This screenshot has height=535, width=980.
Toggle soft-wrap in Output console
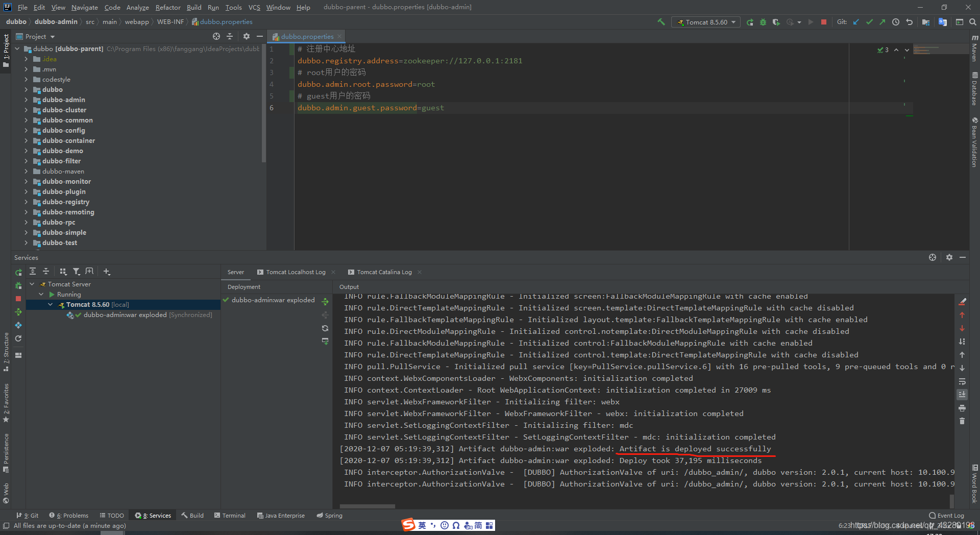962,381
